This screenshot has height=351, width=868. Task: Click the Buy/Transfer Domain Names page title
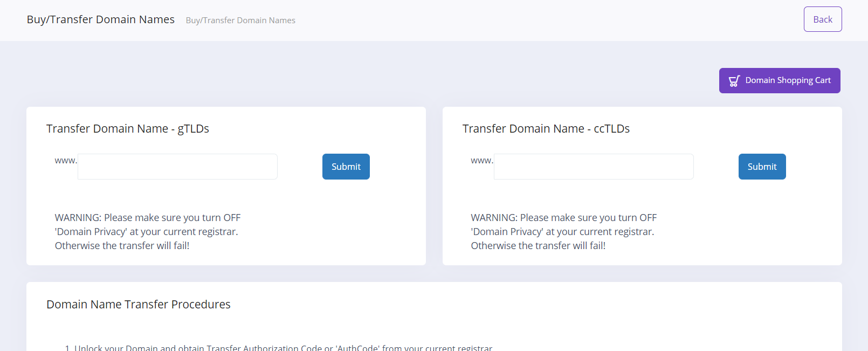(x=101, y=19)
